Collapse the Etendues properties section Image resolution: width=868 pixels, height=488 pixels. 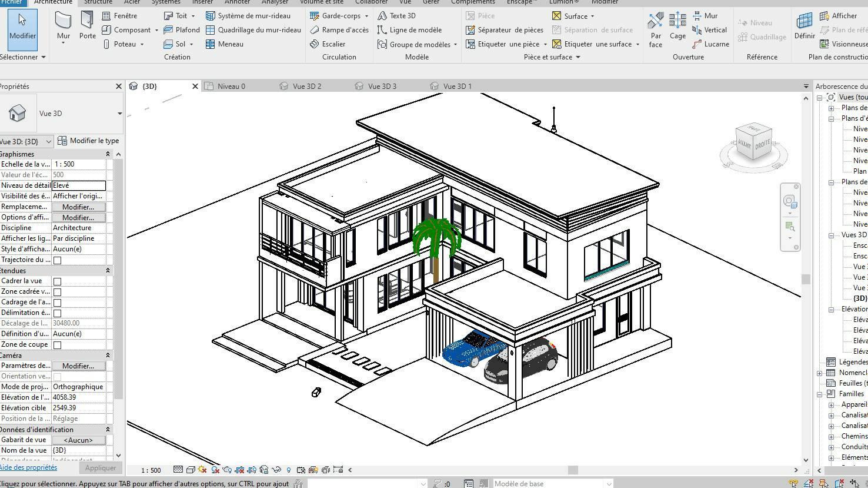(x=108, y=271)
